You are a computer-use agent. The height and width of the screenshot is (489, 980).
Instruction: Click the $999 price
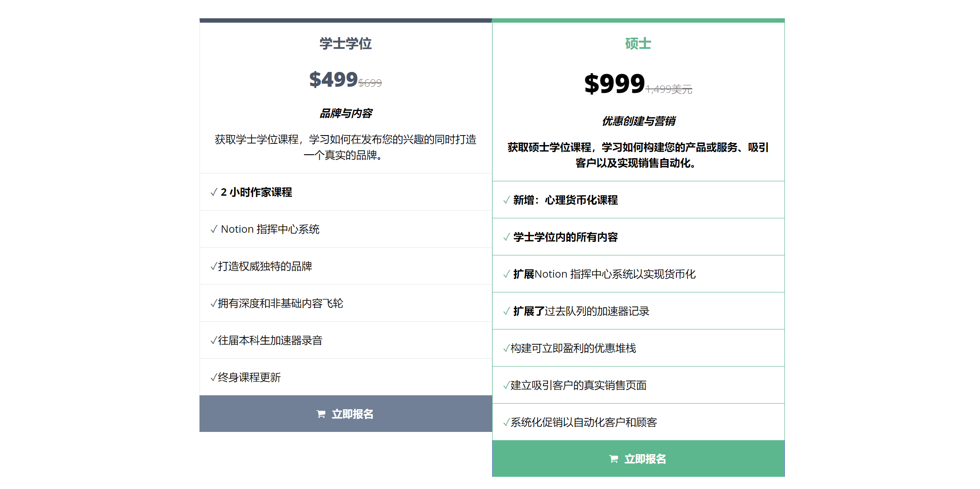click(614, 84)
